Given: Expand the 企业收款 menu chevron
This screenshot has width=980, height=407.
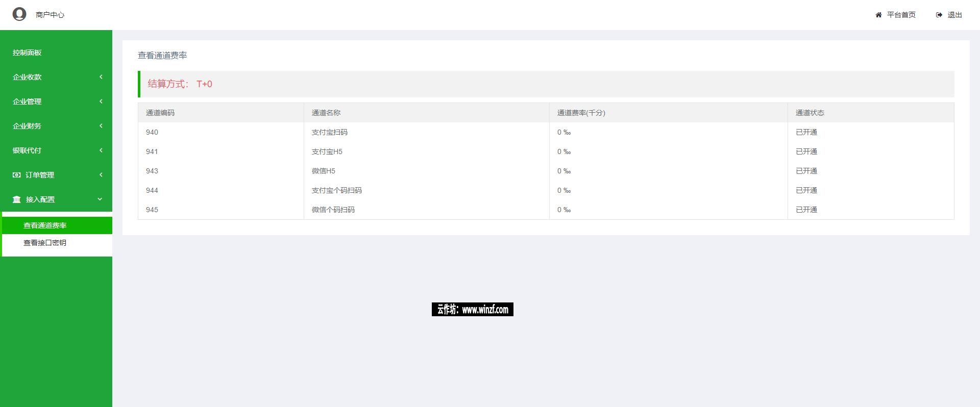Looking at the screenshot, I should click(x=101, y=77).
